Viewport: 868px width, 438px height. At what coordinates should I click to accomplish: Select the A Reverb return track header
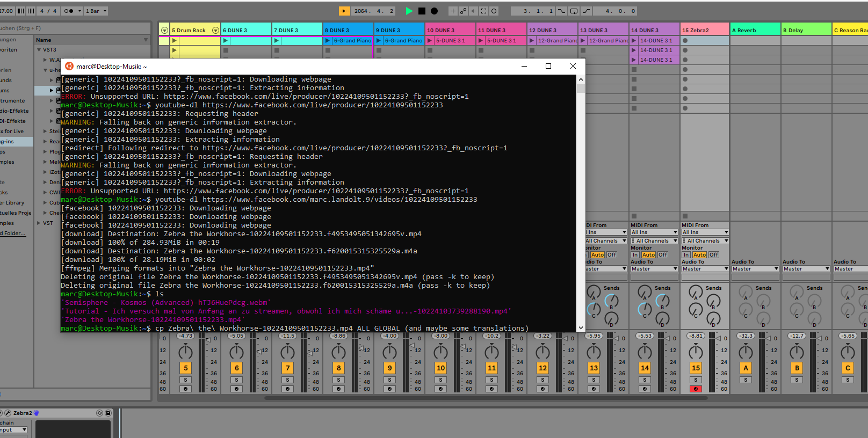[755, 30]
